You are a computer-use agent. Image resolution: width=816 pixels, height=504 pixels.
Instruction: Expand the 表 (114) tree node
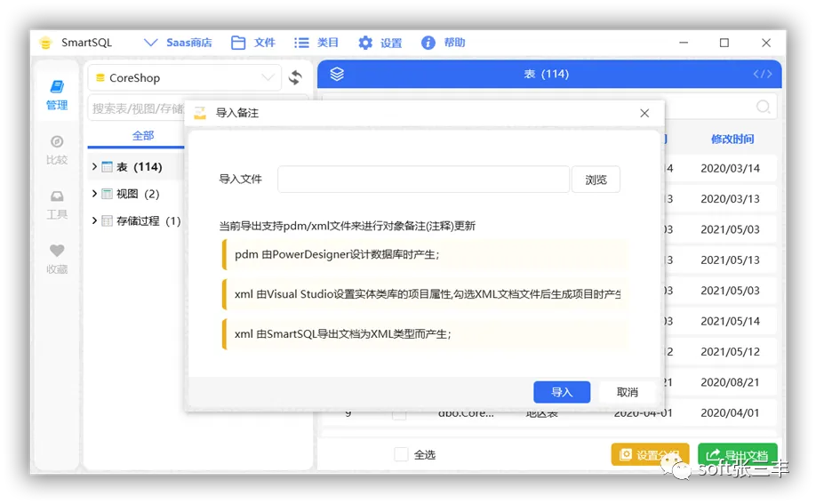[x=94, y=166]
